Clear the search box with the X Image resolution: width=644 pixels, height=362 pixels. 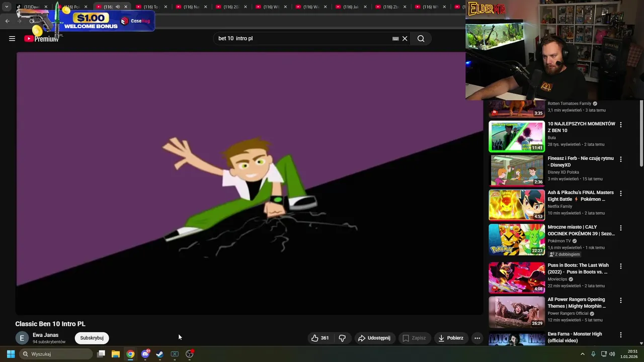click(x=405, y=39)
